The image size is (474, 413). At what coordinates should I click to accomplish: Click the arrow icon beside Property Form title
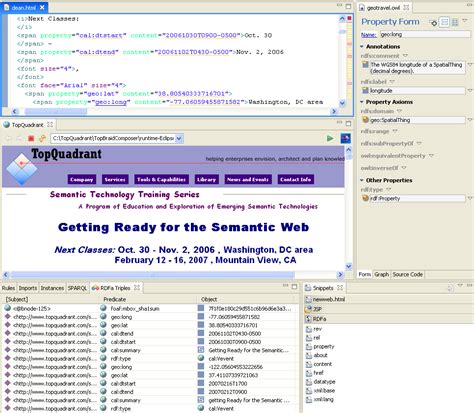tap(433, 23)
